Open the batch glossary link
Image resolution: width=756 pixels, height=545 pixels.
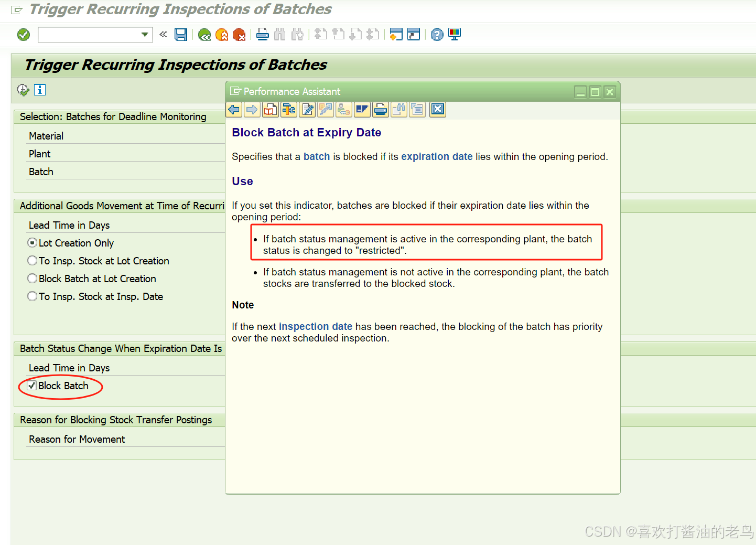click(x=316, y=156)
